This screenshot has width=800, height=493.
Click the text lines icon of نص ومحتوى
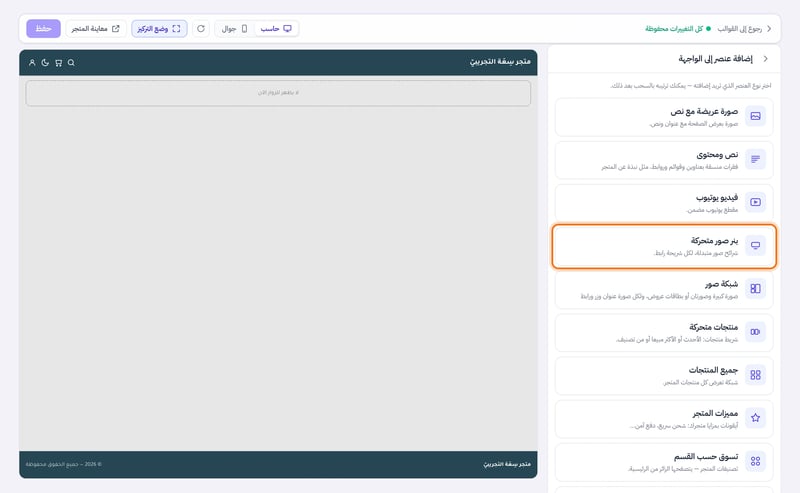point(755,159)
